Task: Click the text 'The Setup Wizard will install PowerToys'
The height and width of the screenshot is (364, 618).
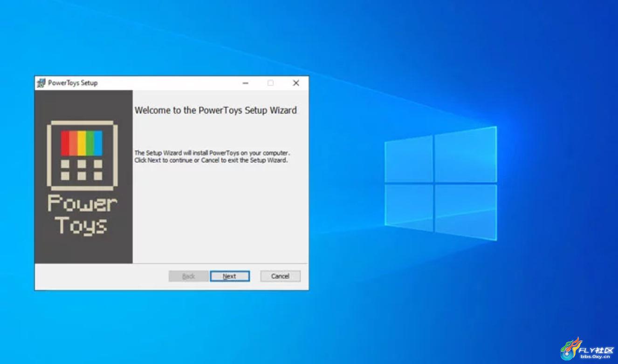Action: 186,153
